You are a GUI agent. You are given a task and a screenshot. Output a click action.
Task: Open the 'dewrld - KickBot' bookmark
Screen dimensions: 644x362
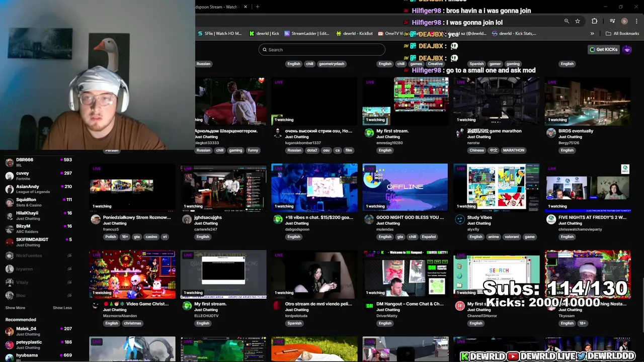click(355, 34)
